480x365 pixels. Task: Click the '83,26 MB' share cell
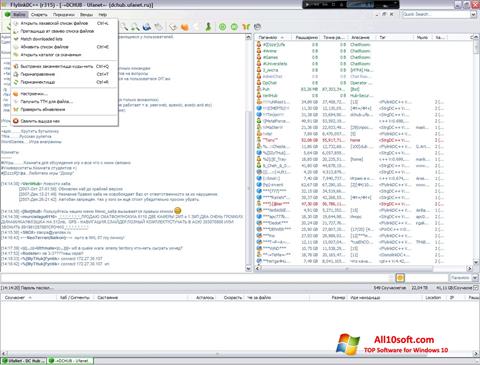pyautogui.click(x=309, y=89)
